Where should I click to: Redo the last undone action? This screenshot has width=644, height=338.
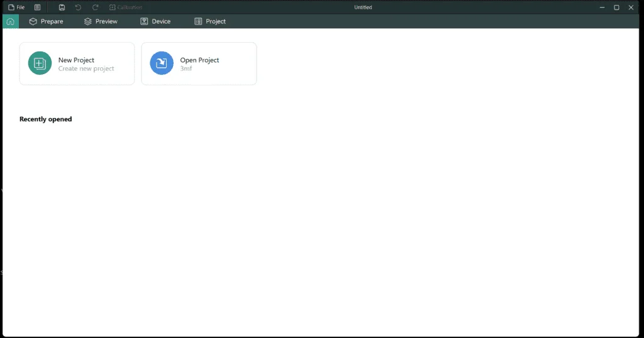[x=96, y=8]
